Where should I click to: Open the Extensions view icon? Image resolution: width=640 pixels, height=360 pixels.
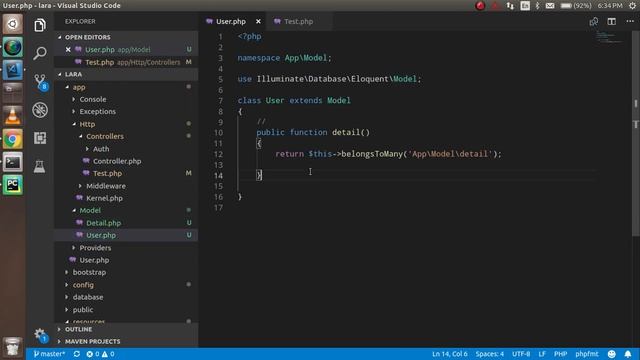40,138
